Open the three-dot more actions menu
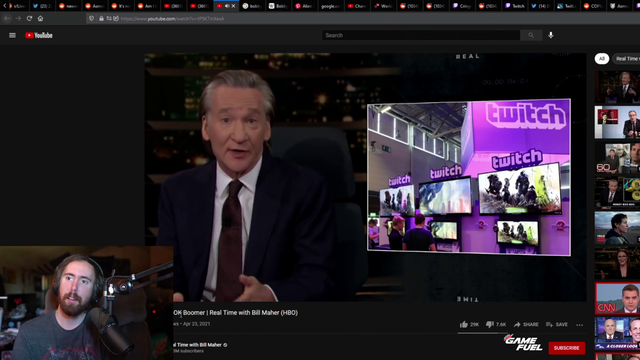The height and width of the screenshot is (360, 640). [x=579, y=325]
